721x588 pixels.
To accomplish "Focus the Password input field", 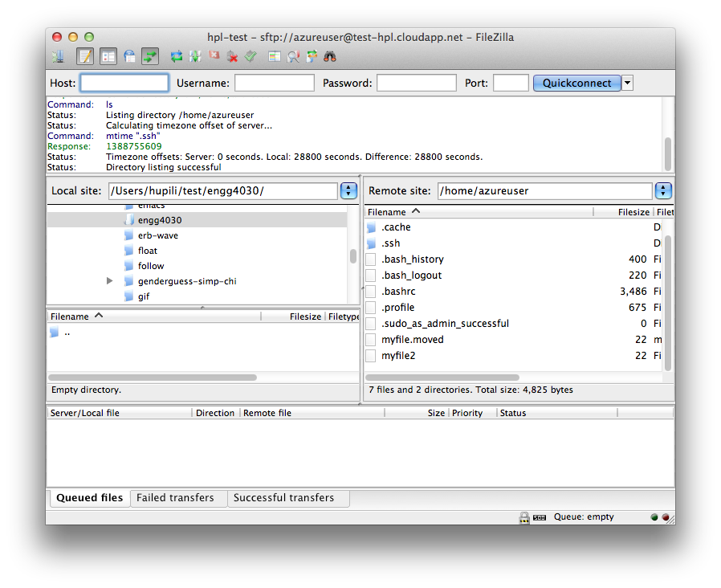I will click(416, 84).
